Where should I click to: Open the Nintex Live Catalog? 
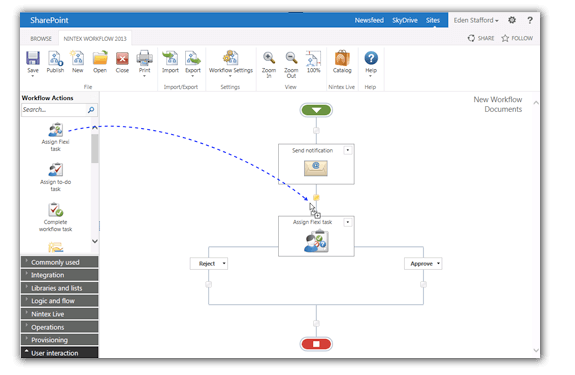pos(342,58)
